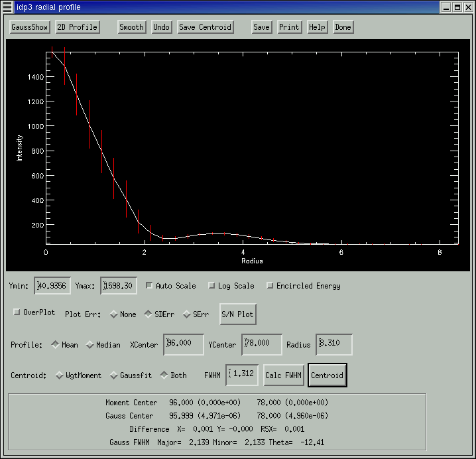Close the idp3 radial profile window
Screen dimensions: 476x459
[x=469, y=7]
